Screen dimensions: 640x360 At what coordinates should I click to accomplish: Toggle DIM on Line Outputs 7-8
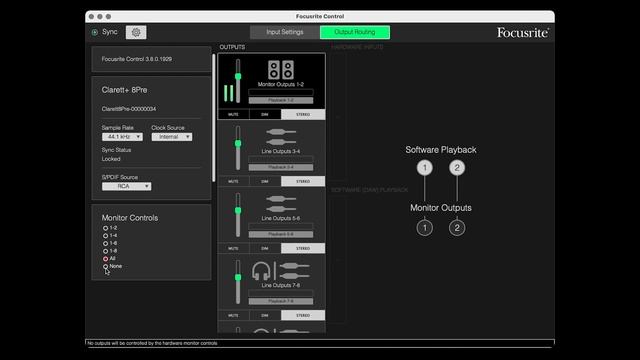click(x=265, y=316)
